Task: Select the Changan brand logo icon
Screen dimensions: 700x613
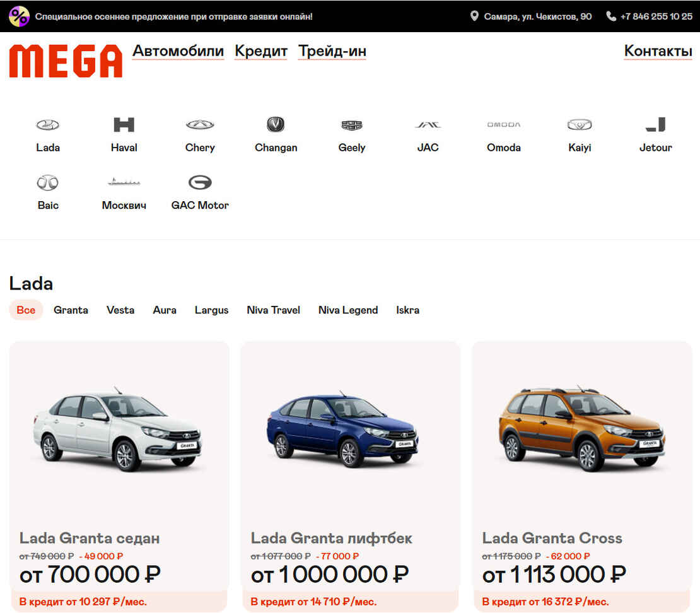Action: [x=276, y=124]
